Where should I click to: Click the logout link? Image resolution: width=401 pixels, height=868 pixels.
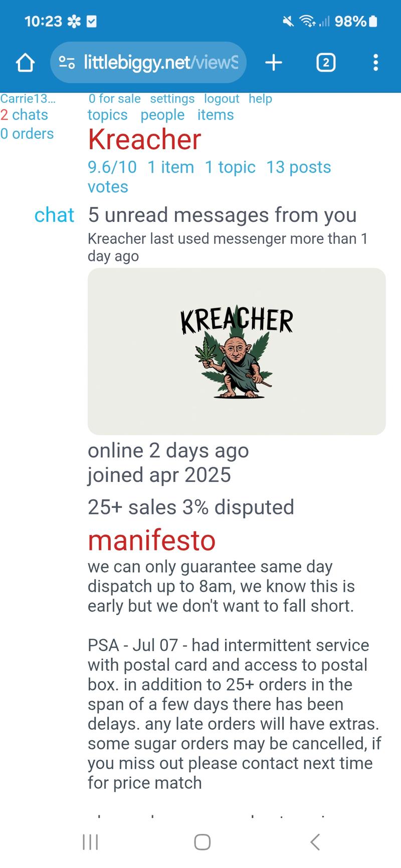[222, 99]
